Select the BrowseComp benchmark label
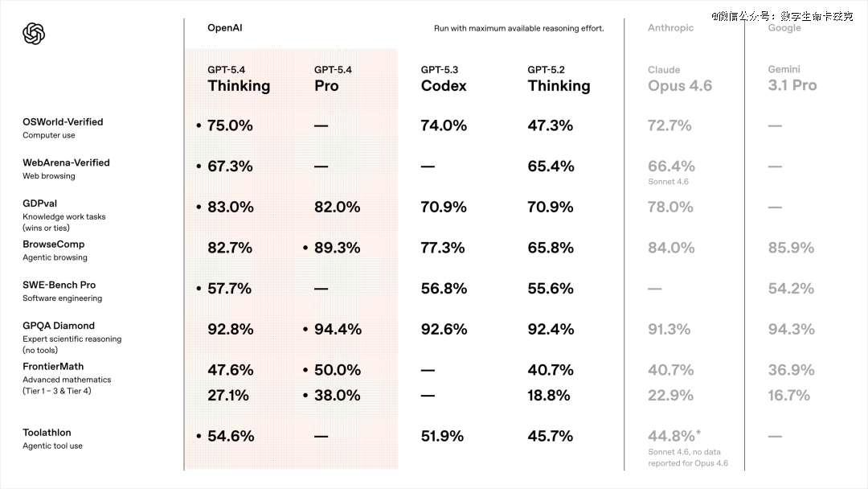Screen dimensions: 868x489 [x=53, y=244]
